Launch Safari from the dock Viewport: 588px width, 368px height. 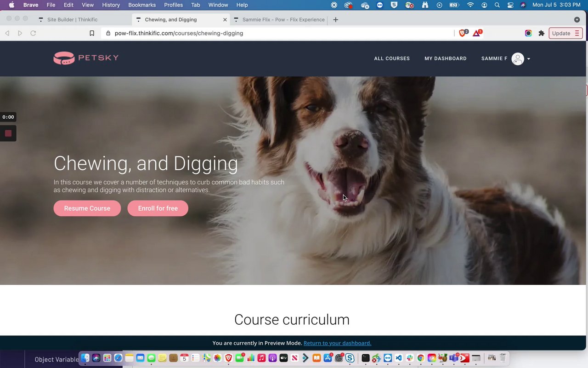point(118,358)
